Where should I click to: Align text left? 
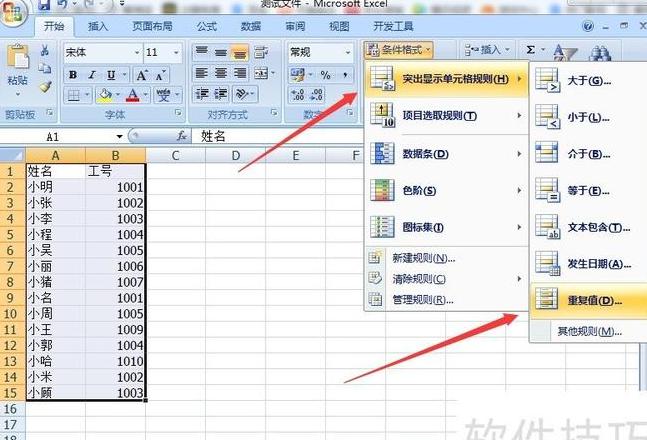[x=201, y=73]
